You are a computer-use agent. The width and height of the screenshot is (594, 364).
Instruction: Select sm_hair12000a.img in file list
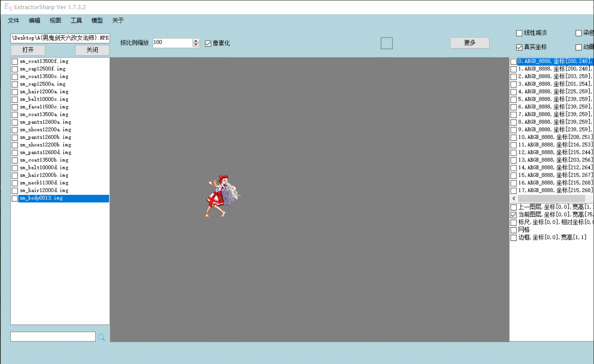click(44, 92)
